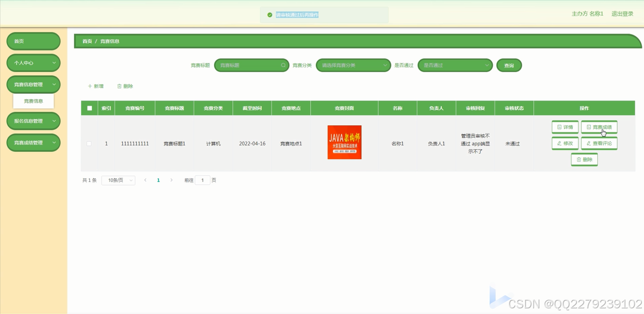This screenshot has width=644, height=314.
Task: Open the 请选择竞赛分类 dropdown
Action: coord(353,65)
